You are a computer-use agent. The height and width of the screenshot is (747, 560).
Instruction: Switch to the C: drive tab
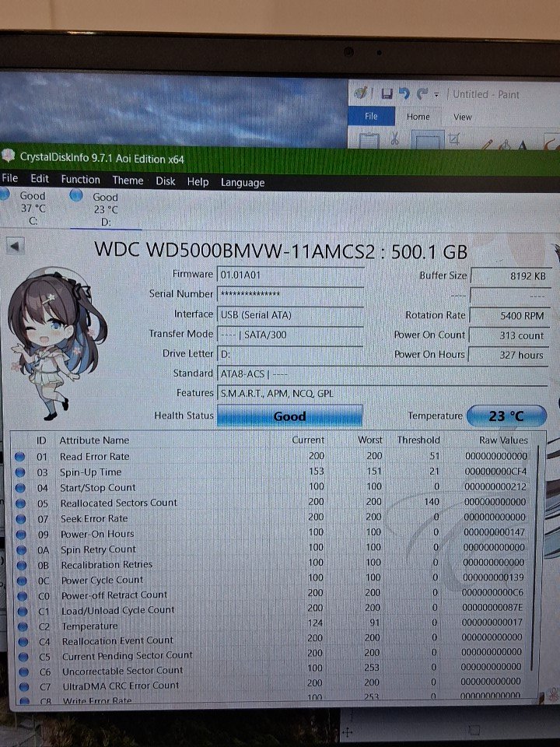click(x=32, y=208)
